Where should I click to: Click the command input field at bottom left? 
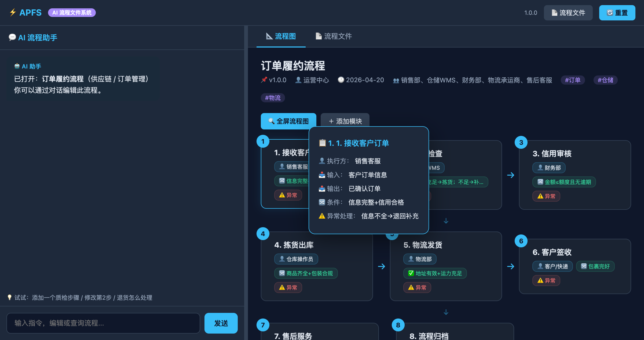tap(103, 323)
